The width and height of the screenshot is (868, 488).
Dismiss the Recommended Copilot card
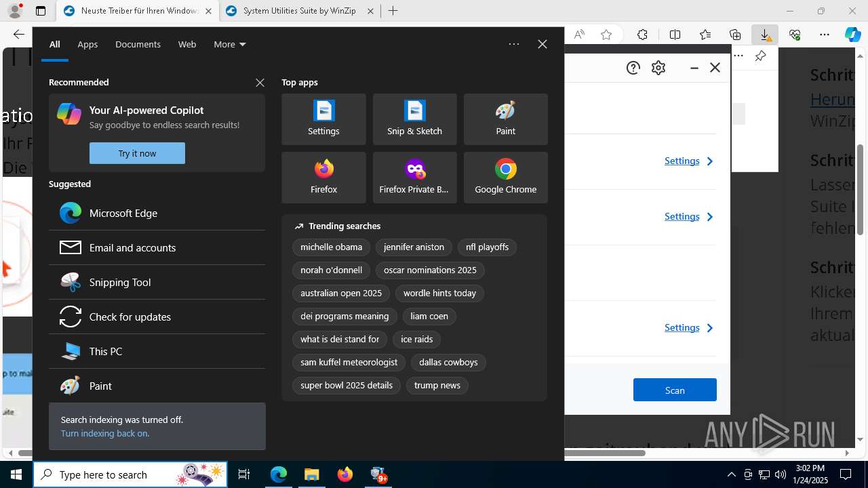[x=260, y=83]
